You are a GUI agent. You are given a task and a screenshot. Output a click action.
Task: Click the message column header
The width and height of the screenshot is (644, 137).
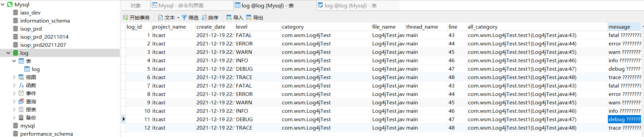click(619, 27)
